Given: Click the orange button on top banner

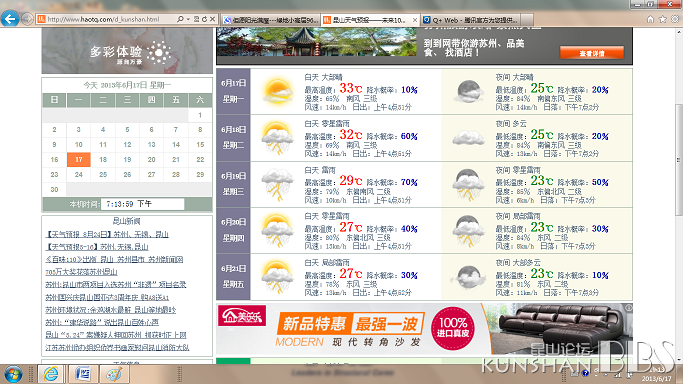Looking at the screenshot, I should [592, 53].
